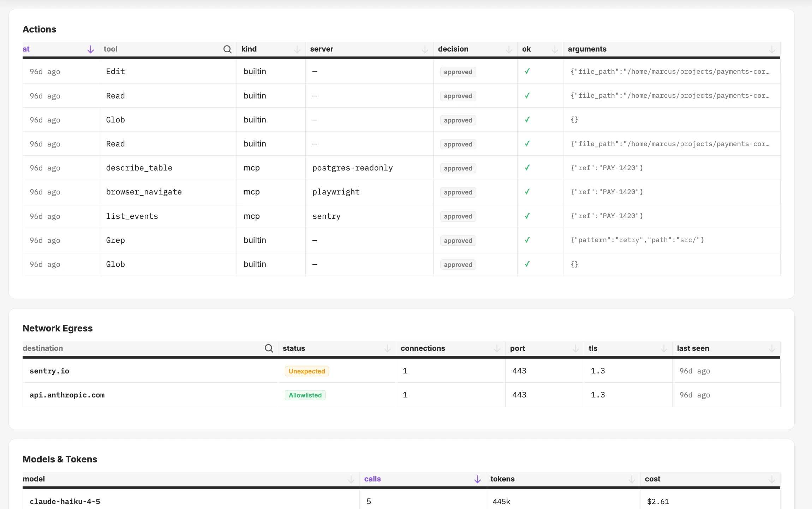The width and height of the screenshot is (812, 509).
Task: Select the describe_table tool cell
Action: [x=168, y=168]
